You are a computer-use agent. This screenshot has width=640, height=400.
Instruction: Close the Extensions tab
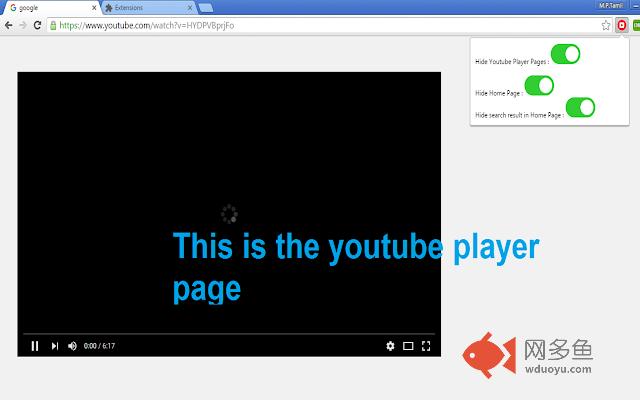190,8
